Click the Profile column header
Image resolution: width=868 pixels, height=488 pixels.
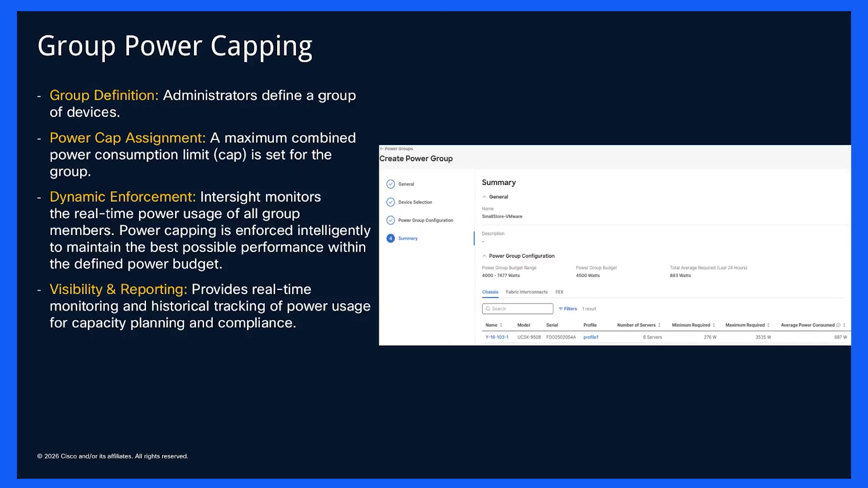(590, 325)
